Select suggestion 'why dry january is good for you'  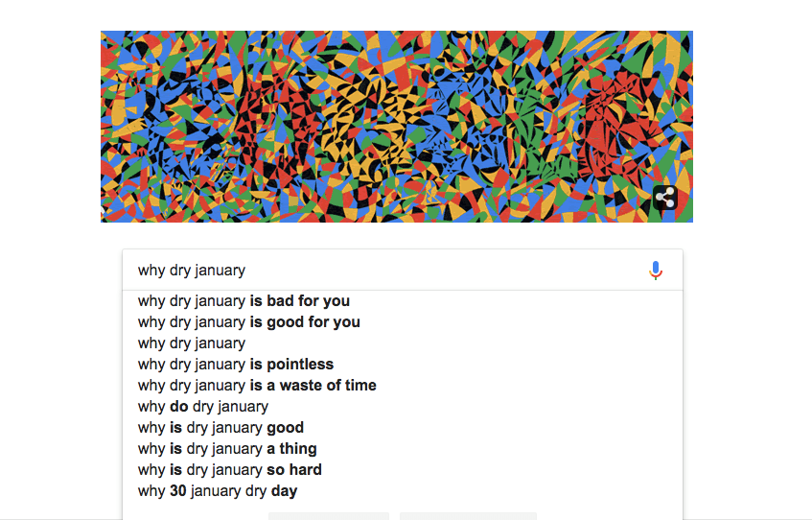click(403, 322)
